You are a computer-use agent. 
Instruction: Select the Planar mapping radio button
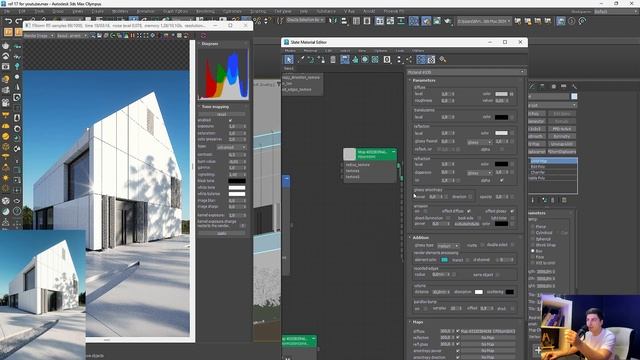[533, 226]
